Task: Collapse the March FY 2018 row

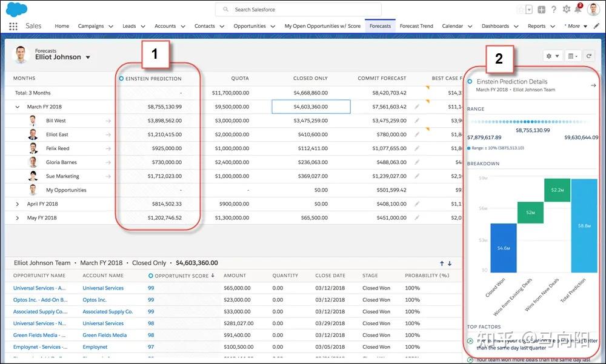Action: click(18, 107)
